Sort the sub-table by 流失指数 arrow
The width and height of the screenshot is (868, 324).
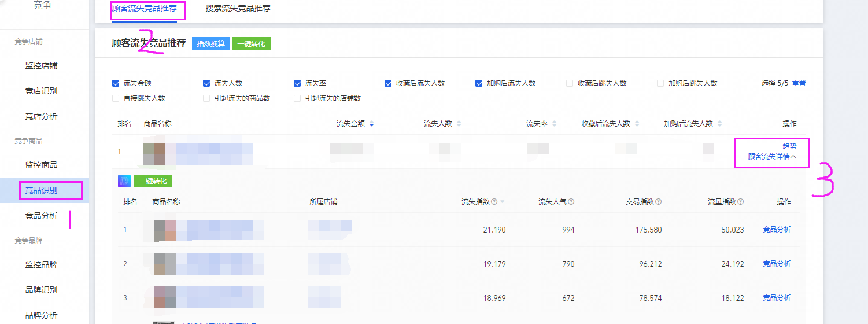(x=503, y=202)
